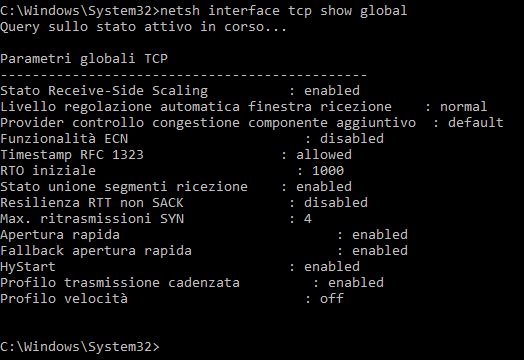The height and width of the screenshot is (360, 524).
Task: Select the 'Funzionalità ECN' label
Action: click(x=64, y=139)
